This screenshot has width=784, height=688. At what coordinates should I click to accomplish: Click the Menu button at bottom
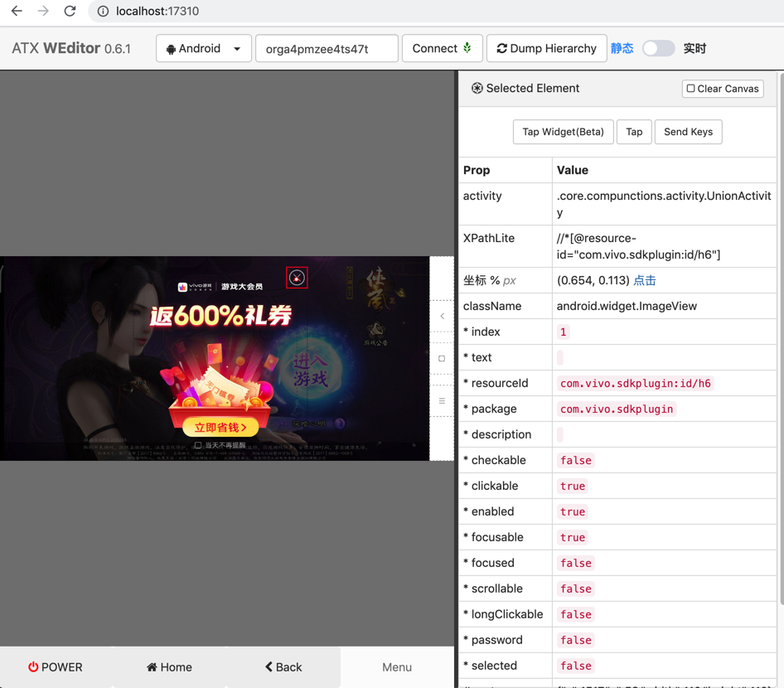(397, 667)
